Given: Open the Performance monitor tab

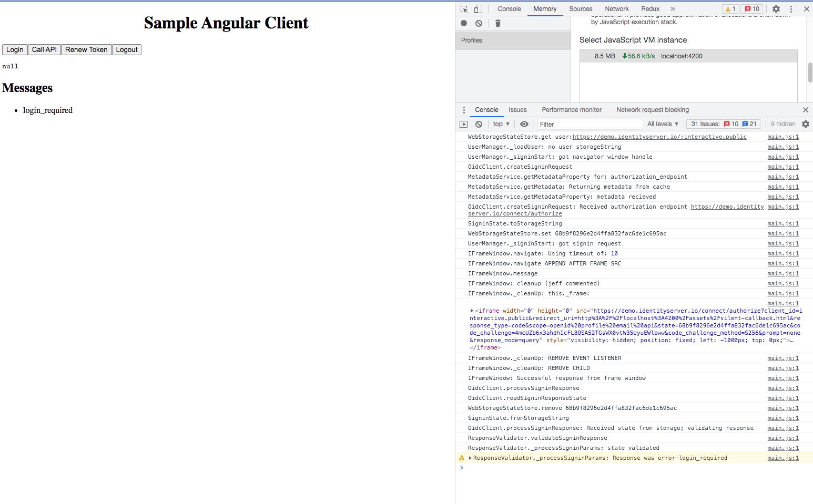Looking at the screenshot, I should [x=572, y=110].
